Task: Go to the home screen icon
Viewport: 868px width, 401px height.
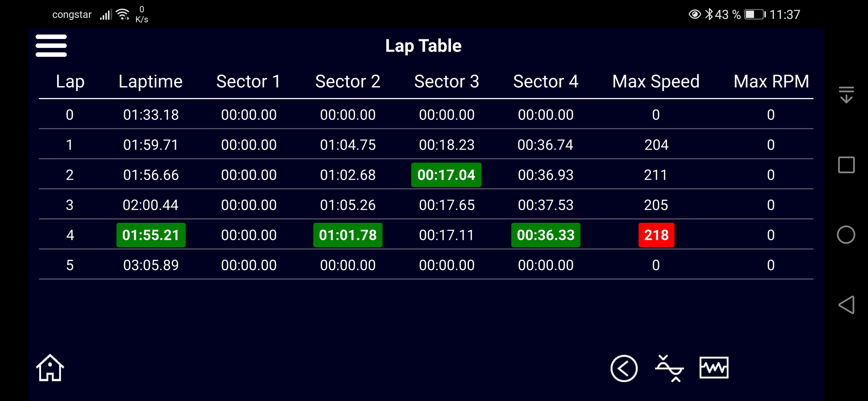Action: pyautogui.click(x=50, y=368)
